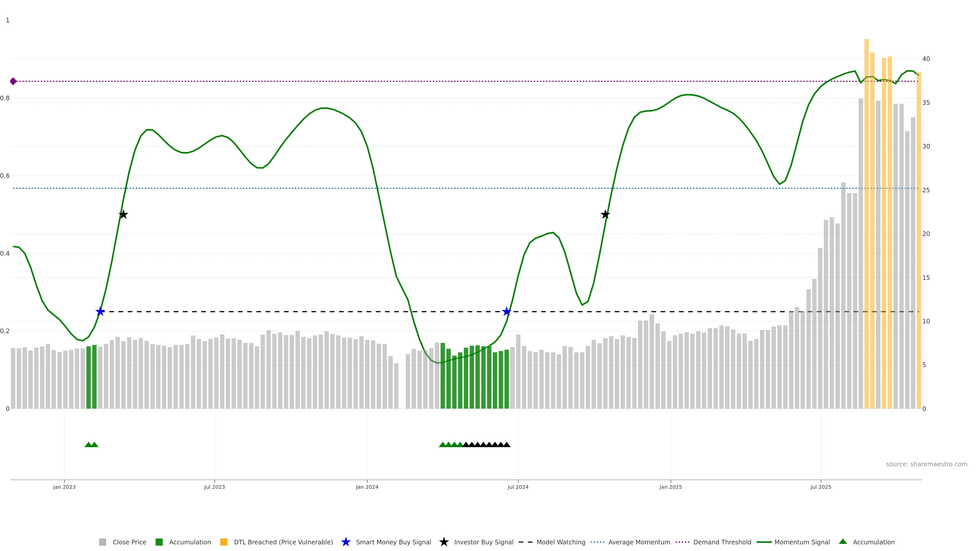Click the blue star Smart Money legend icon
980x551 pixels.
point(346,542)
